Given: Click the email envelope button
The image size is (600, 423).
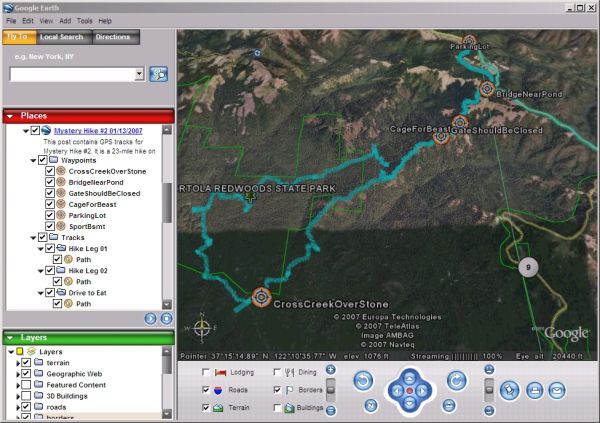Looking at the screenshot, I should (x=557, y=390).
